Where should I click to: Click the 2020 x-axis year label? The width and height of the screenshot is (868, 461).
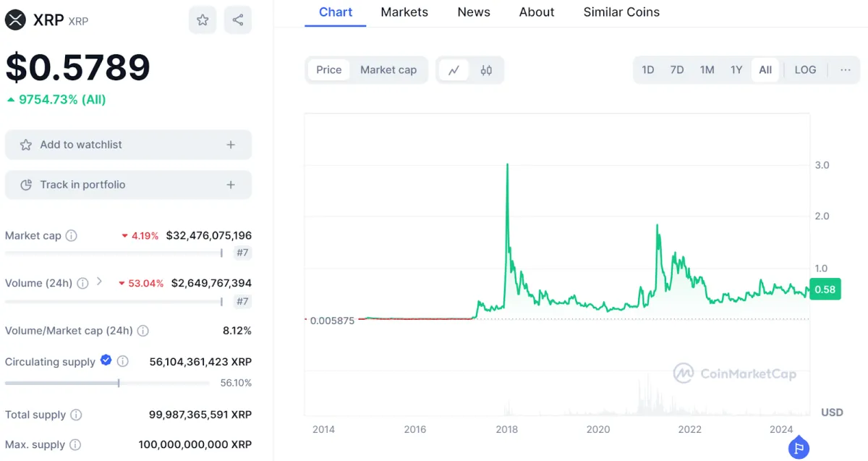pyautogui.click(x=598, y=429)
